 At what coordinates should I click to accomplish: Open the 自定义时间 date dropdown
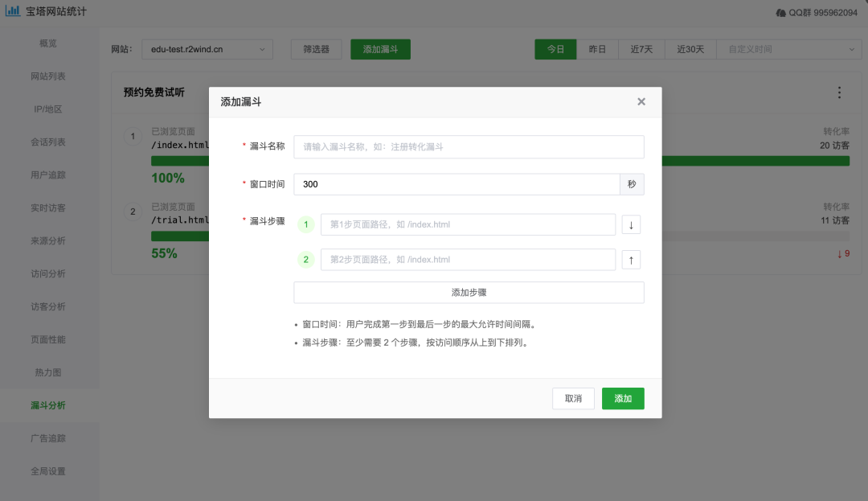pos(789,49)
